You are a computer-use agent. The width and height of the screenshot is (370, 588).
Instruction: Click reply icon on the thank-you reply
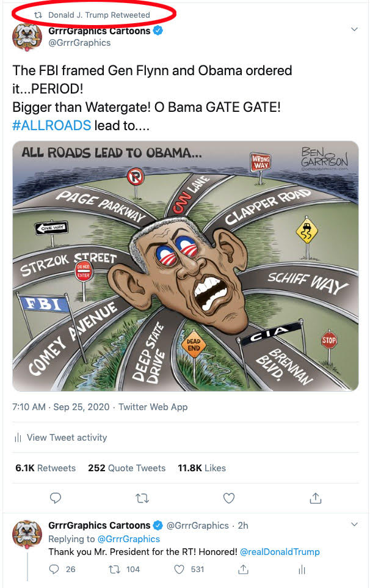coord(54,569)
